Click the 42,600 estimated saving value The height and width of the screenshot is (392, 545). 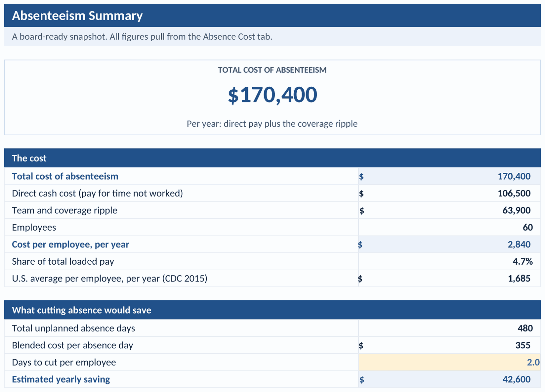[517, 379]
